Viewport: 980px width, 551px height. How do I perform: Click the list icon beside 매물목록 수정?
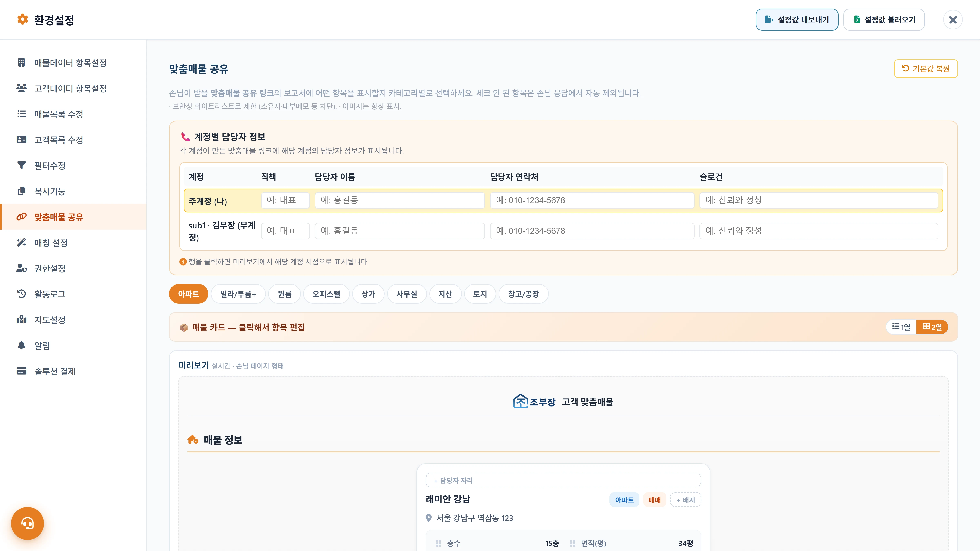point(21,114)
